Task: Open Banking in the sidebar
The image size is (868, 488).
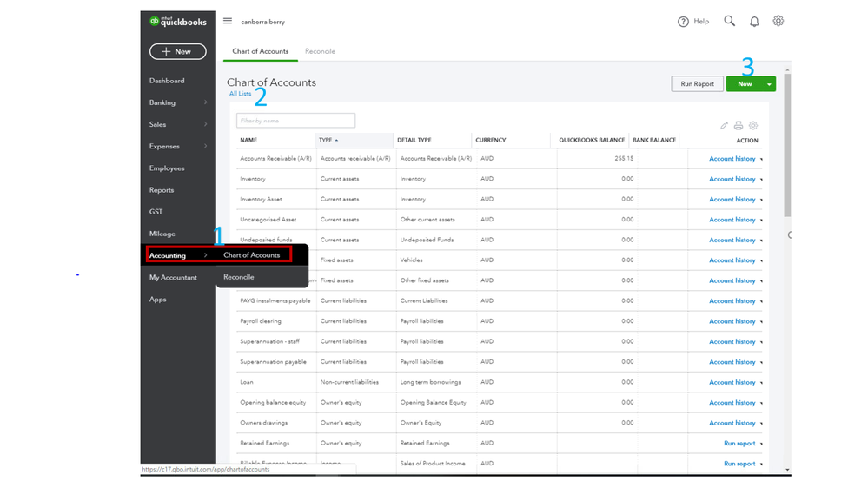Action: point(162,102)
